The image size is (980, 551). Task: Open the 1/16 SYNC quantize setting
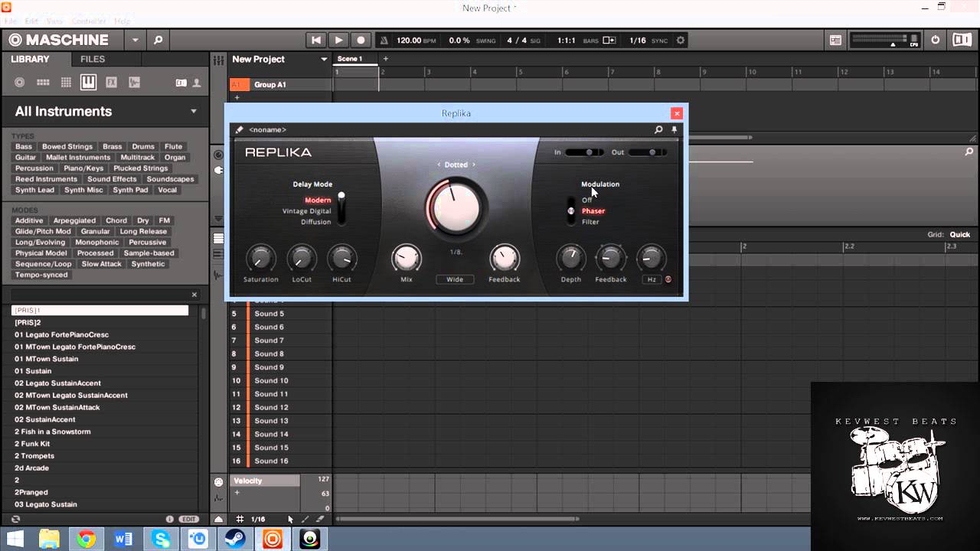638,41
